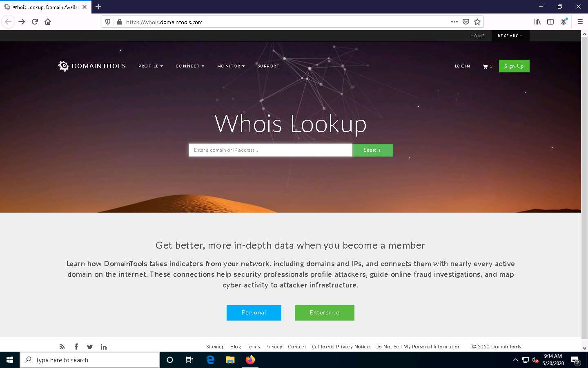Image resolution: width=588 pixels, height=368 pixels.
Task: Click the green Search button
Action: (372, 150)
